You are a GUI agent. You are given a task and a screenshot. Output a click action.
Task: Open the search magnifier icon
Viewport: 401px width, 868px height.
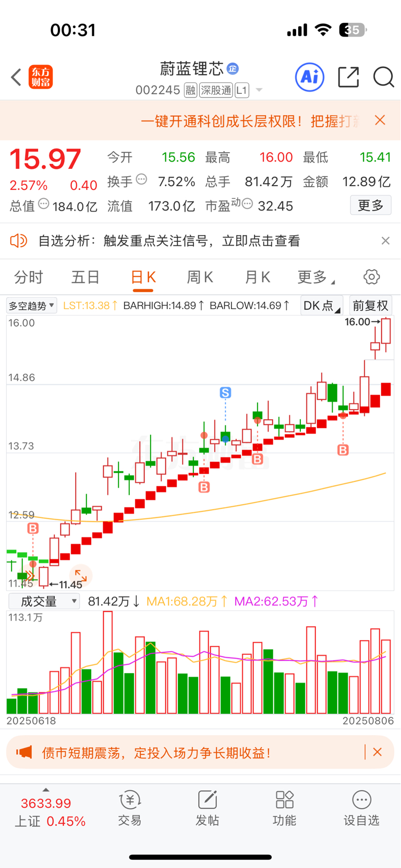tap(383, 77)
